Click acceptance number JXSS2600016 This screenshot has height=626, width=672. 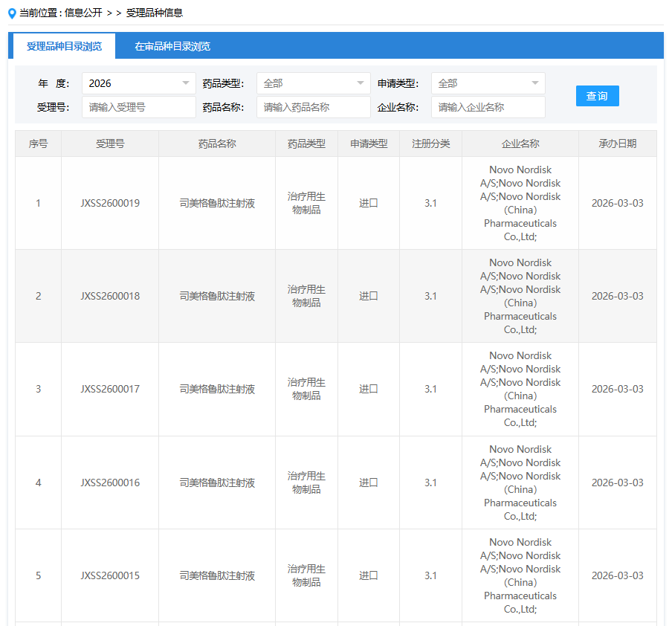pyautogui.click(x=110, y=483)
